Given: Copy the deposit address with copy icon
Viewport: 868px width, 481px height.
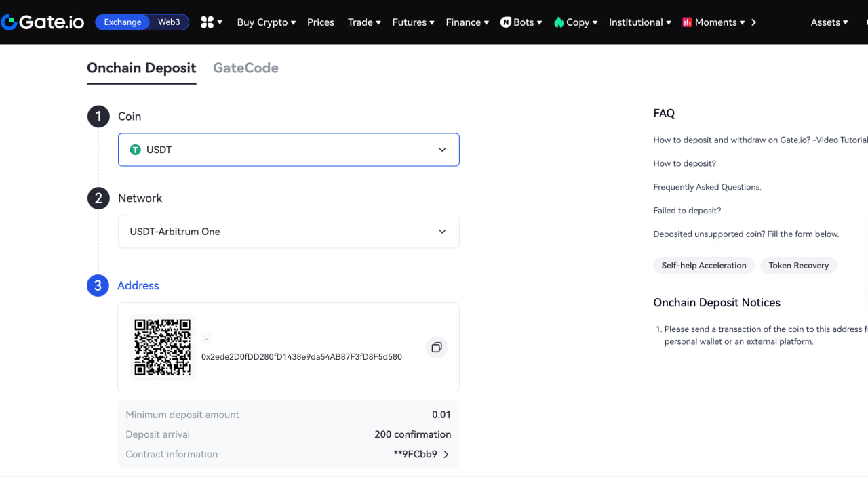Looking at the screenshot, I should (437, 348).
